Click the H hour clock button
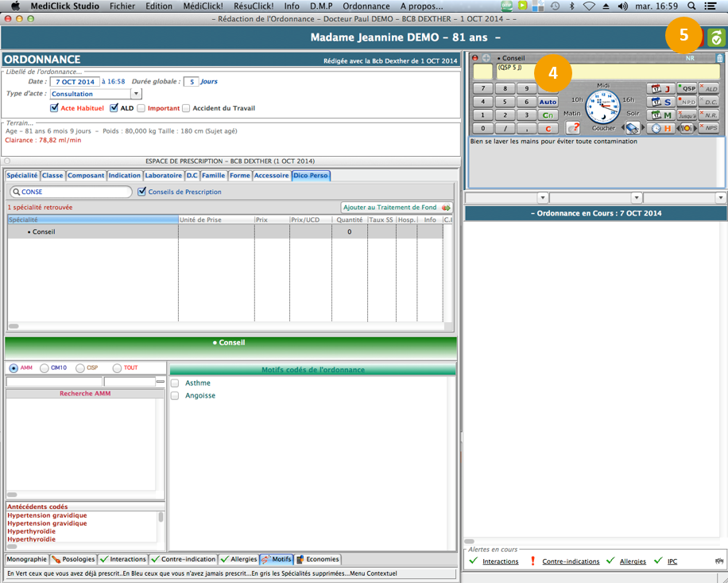The width and height of the screenshot is (728, 583). click(x=661, y=128)
